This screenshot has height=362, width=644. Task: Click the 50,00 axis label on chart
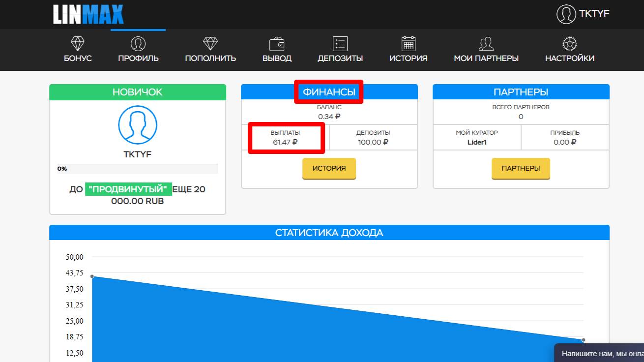click(x=75, y=257)
